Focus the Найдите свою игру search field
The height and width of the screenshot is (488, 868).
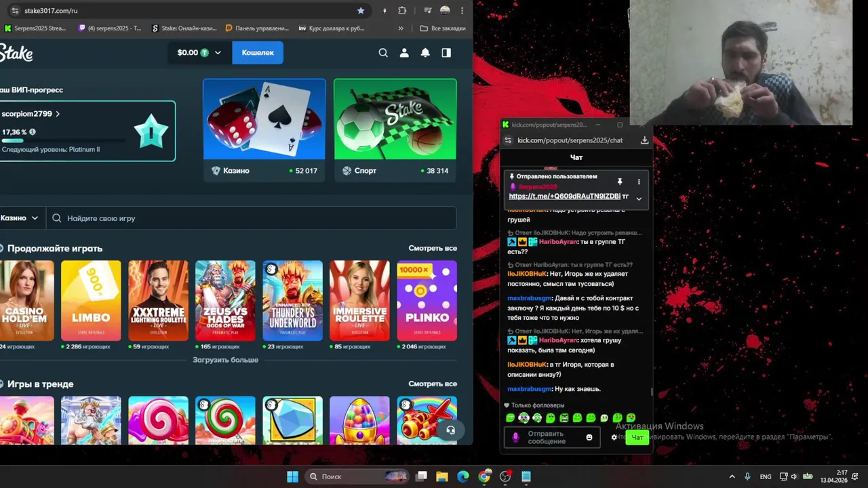tap(251, 218)
